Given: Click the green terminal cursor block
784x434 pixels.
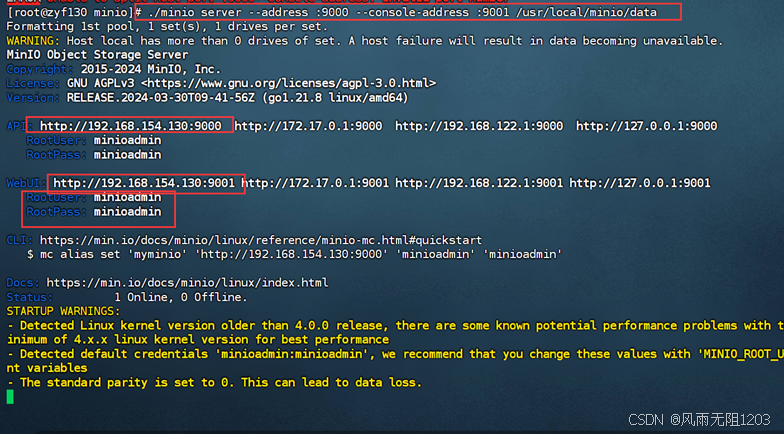Looking at the screenshot, I should click(10, 397).
